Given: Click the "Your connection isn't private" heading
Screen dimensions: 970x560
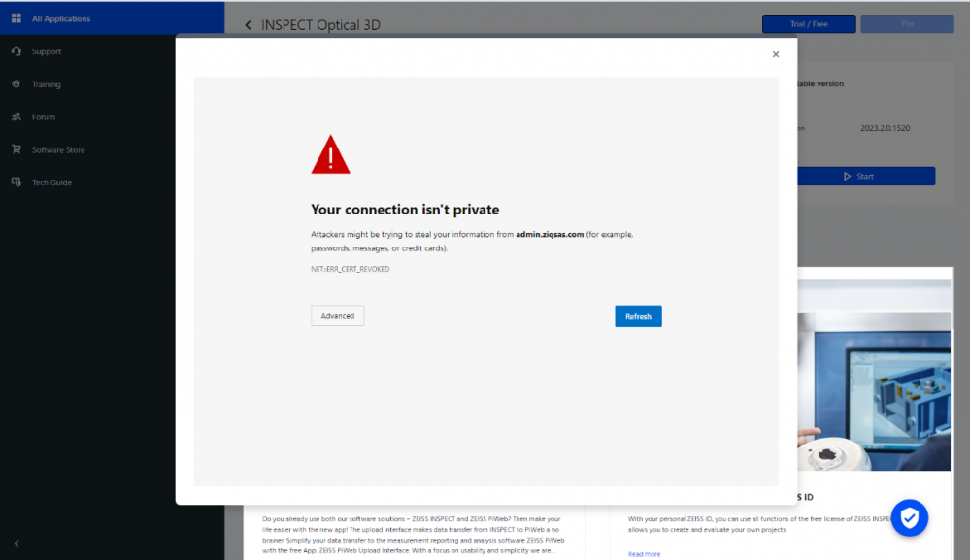Looking at the screenshot, I should point(405,210).
